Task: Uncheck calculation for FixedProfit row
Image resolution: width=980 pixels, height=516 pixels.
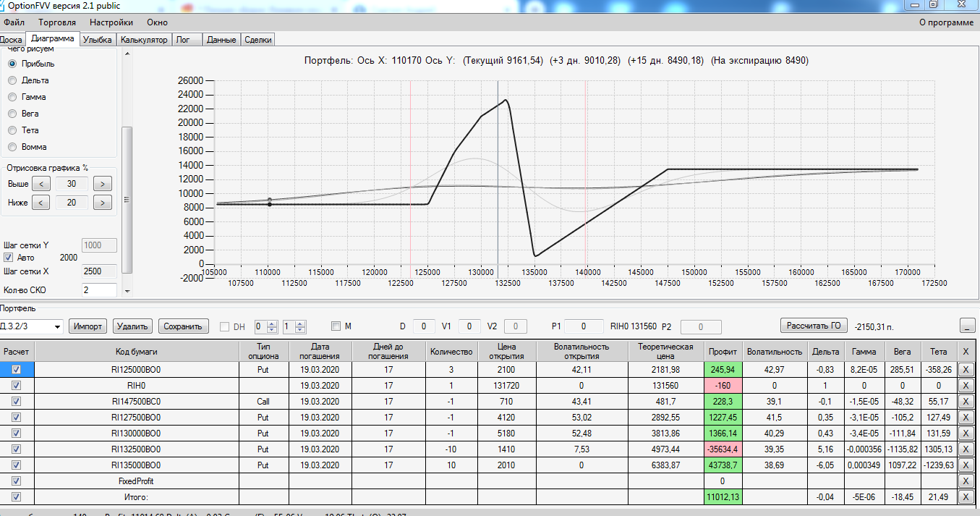Action: [x=17, y=481]
